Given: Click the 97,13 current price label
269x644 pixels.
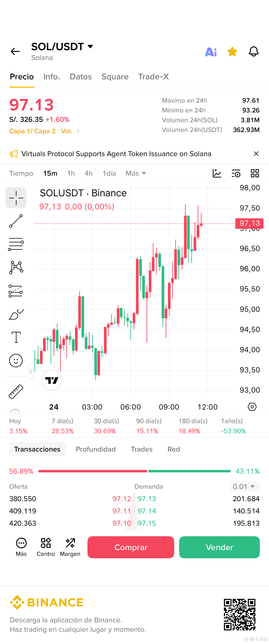Looking at the screenshot, I should point(249,223).
